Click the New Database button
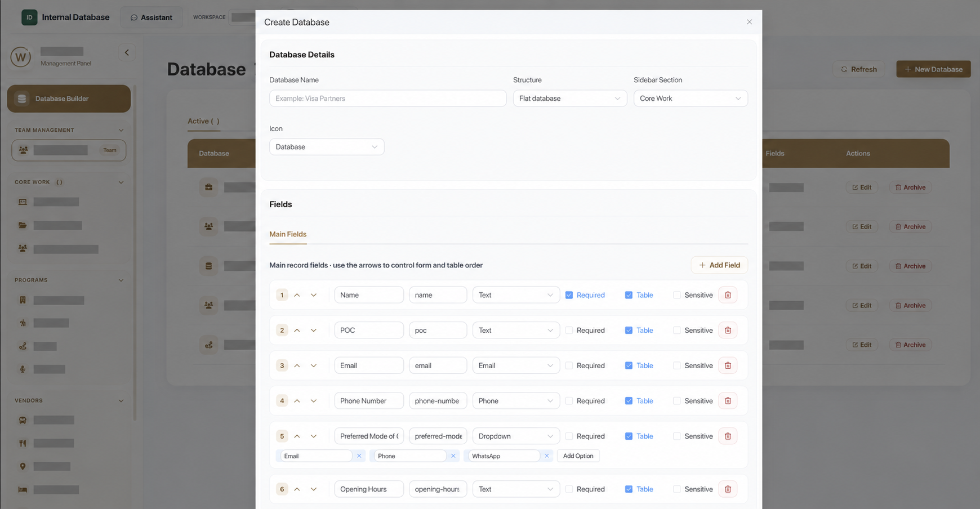Image resolution: width=980 pixels, height=509 pixels. point(933,69)
